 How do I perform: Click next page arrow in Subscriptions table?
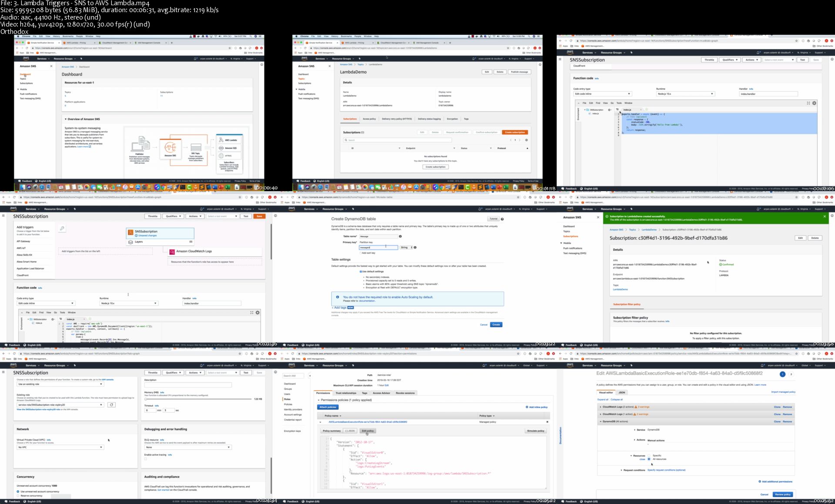[519, 140]
